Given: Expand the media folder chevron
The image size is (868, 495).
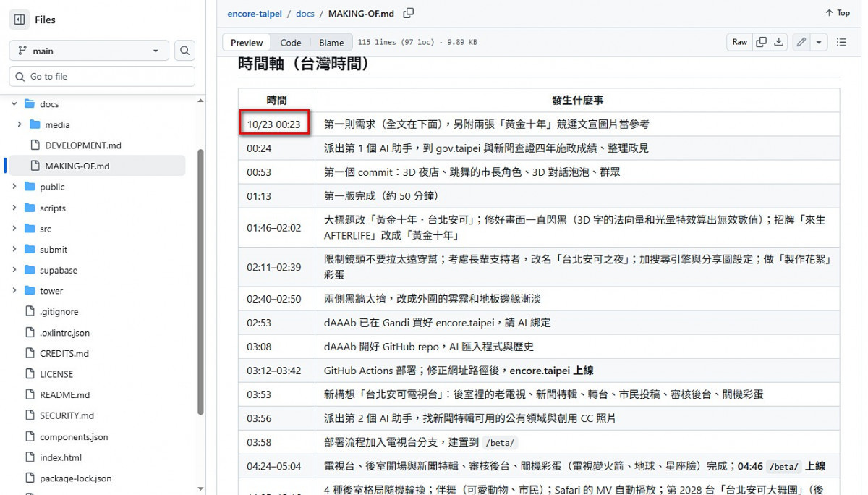Looking at the screenshot, I should (20, 124).
